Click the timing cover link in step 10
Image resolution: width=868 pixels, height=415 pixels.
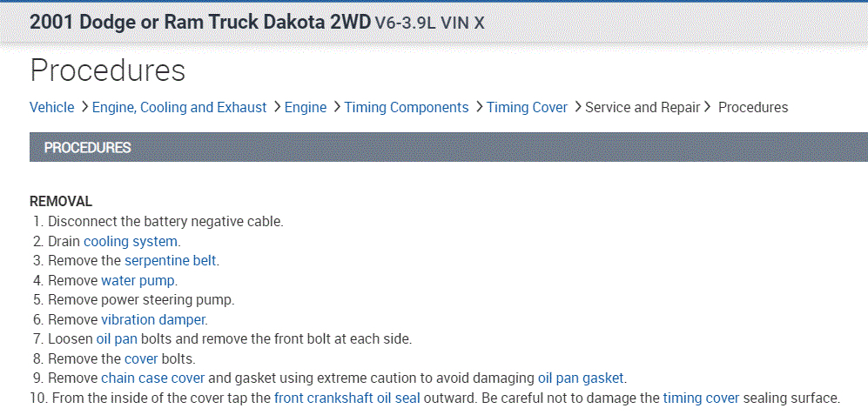pyautogui.click(x=701, y=398)
